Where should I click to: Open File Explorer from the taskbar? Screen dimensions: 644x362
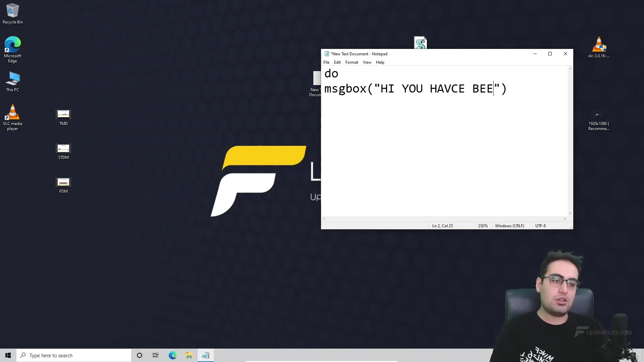[x=189, y=355]
